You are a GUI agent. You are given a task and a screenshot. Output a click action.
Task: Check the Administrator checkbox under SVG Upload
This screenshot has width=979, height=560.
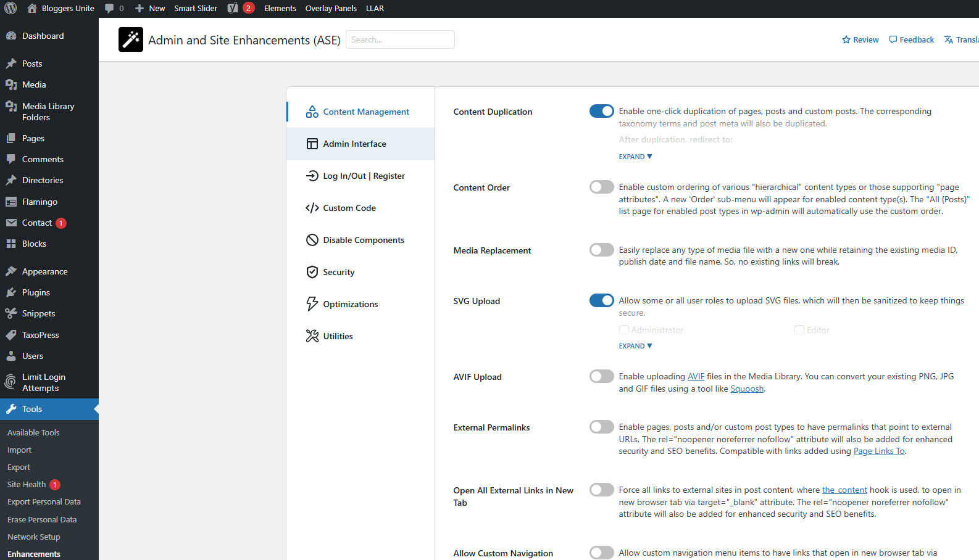(x=624, y=330)
